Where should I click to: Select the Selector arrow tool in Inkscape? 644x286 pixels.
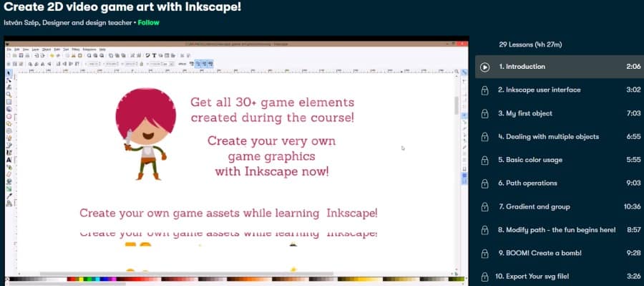click(9, 73)
